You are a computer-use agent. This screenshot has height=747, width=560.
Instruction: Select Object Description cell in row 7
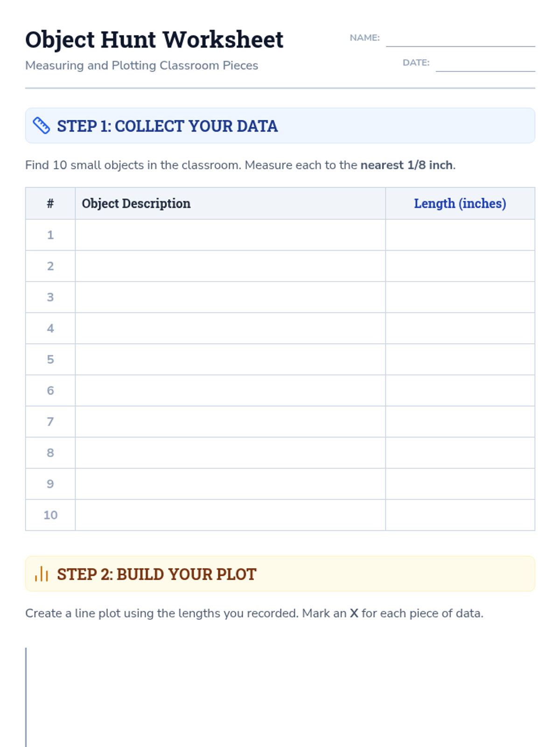click(230, 422)
